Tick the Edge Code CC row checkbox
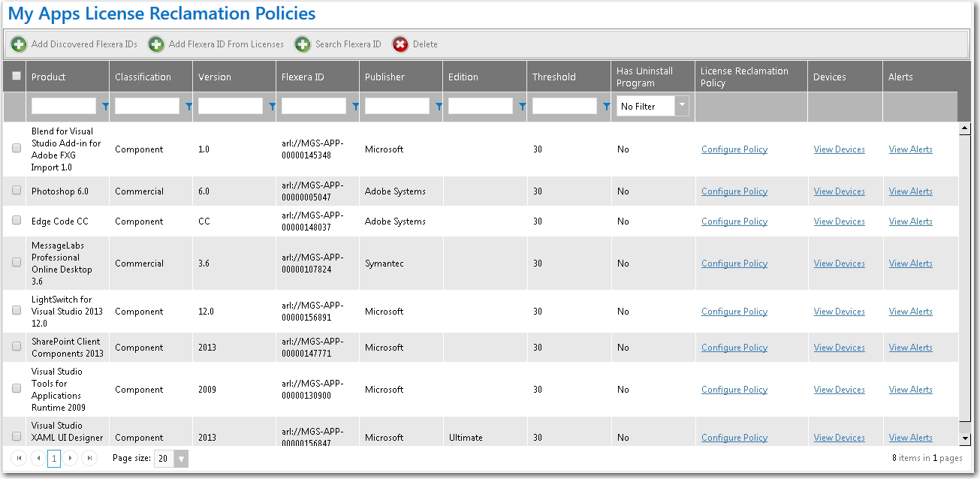The width and height of the screenshot is (980, 479). pyautogui.click(x=17, y=221)
